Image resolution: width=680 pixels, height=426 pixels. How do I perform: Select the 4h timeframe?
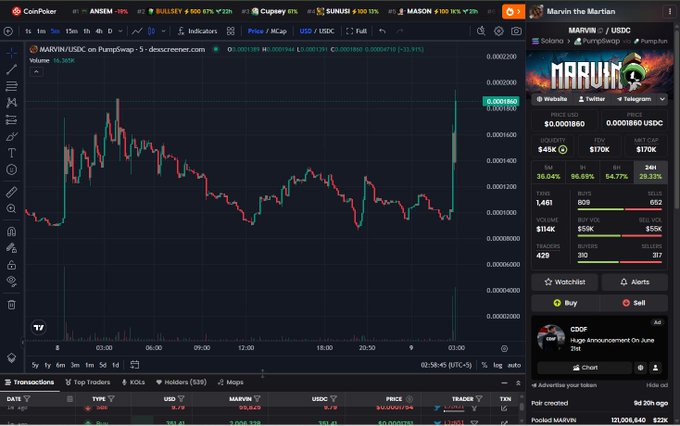click(99, 31)
